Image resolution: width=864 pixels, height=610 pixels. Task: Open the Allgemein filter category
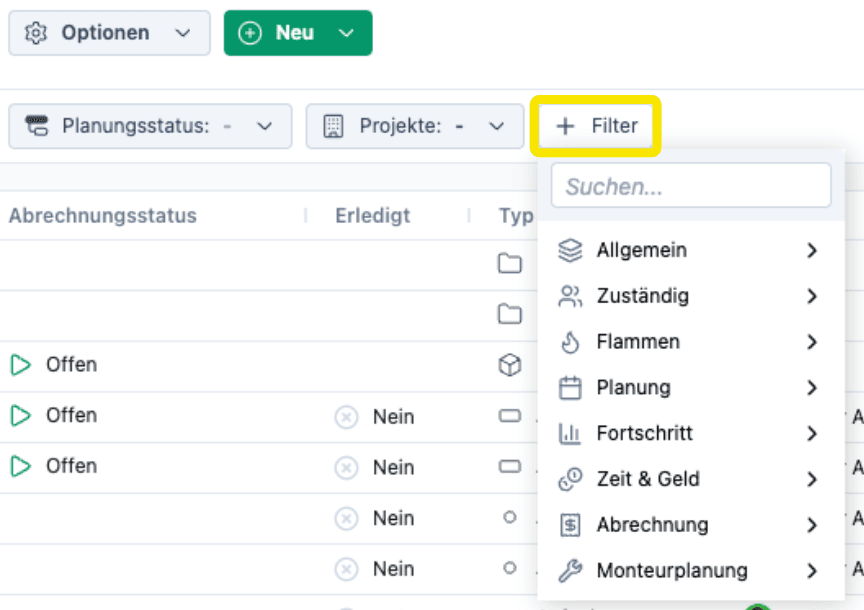click(690, 250)
